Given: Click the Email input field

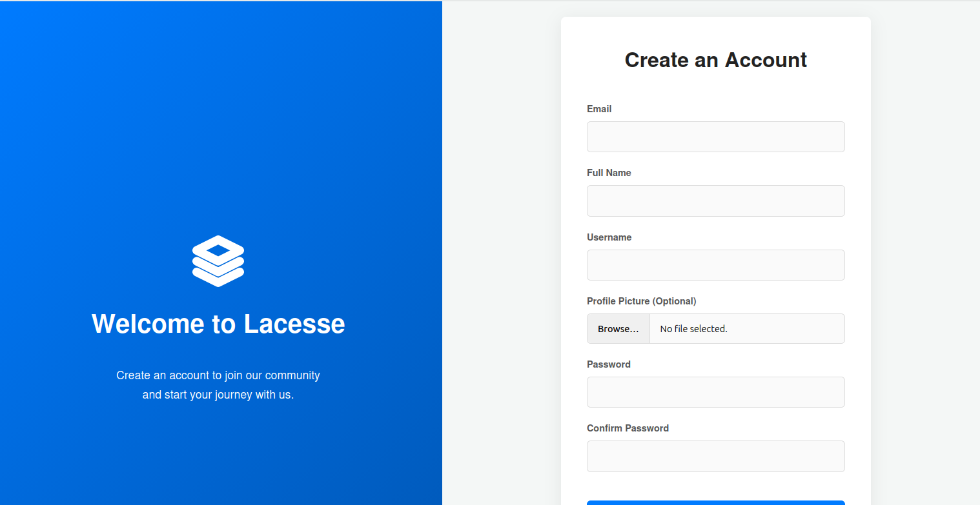Looking at the screenshot, I should (715, 137).
